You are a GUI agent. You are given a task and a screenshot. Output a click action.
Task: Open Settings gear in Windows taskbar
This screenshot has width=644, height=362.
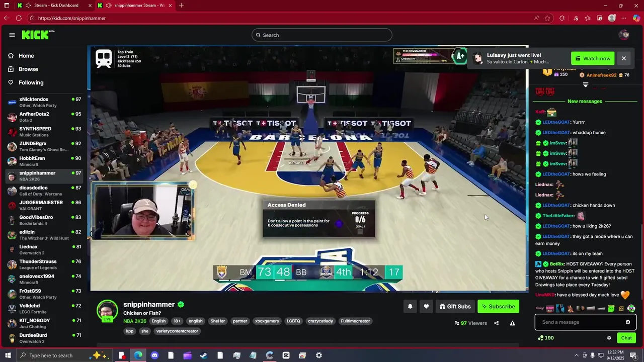(x=318, y=355)
